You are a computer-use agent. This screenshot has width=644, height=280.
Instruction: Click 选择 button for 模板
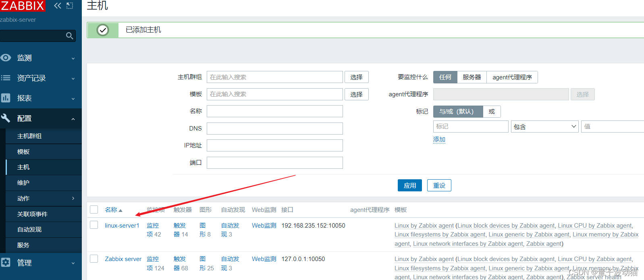coord(356,94)
